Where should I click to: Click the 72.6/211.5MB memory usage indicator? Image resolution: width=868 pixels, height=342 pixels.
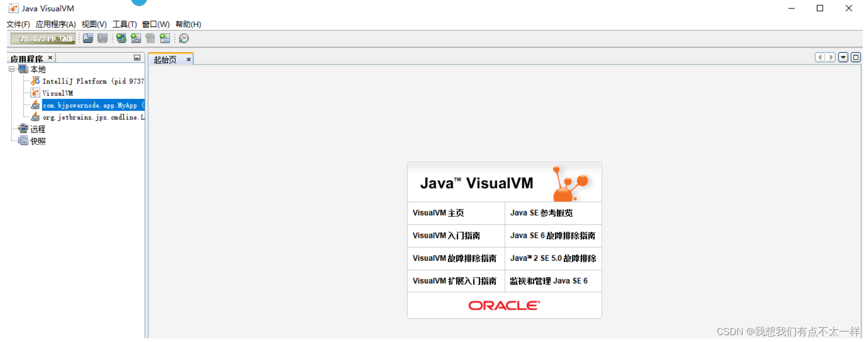tap(43, 39)
